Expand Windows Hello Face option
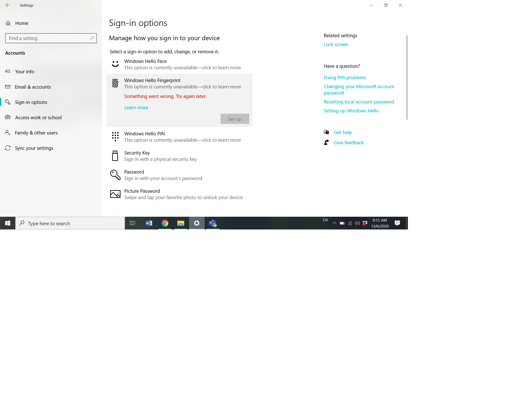This screenshot has width=532, height=419. (179, 64)
